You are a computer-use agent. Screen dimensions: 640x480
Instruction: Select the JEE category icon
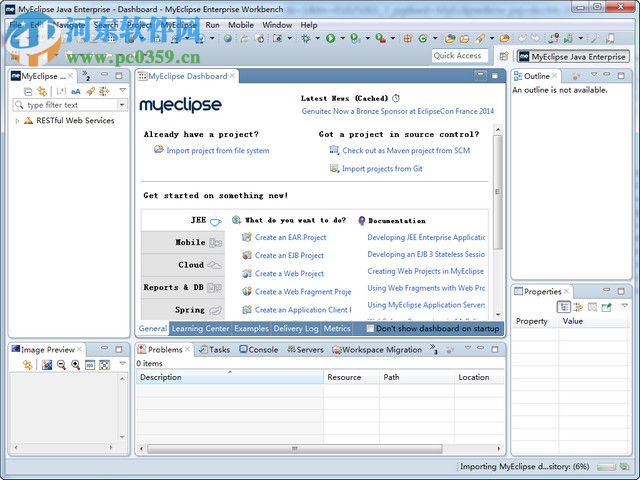(215, 221)
